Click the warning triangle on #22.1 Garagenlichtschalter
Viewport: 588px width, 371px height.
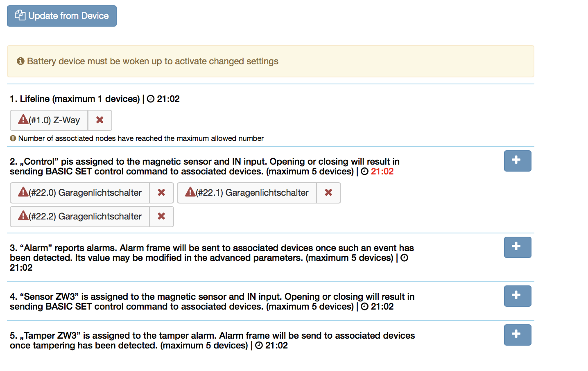(190, 192)
